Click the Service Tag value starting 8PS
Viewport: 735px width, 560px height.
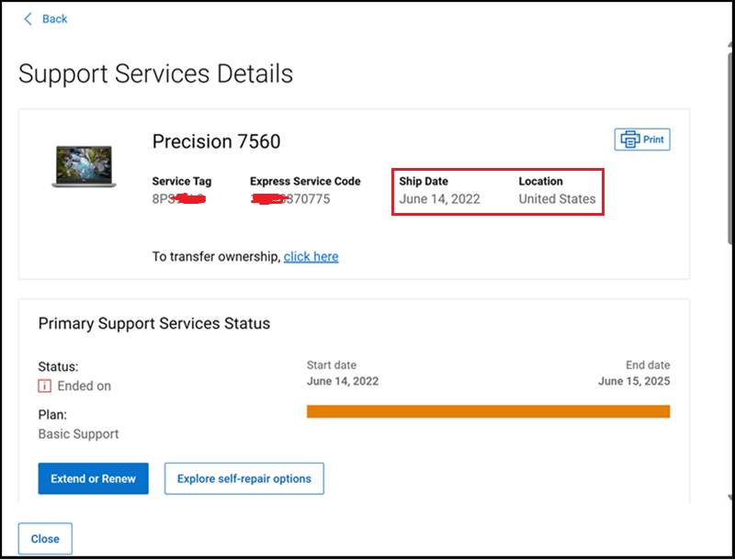179,199
